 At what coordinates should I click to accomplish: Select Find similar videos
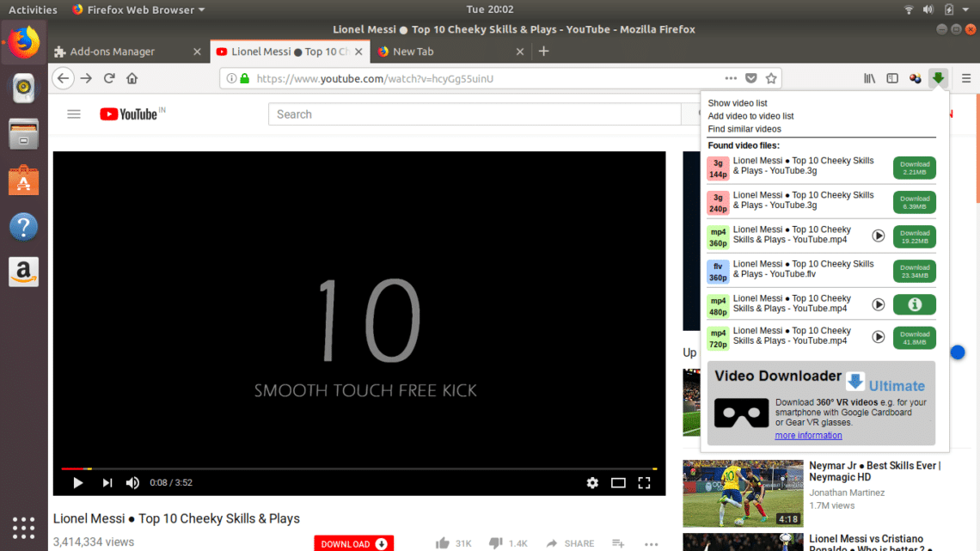[x=744, y=129]
